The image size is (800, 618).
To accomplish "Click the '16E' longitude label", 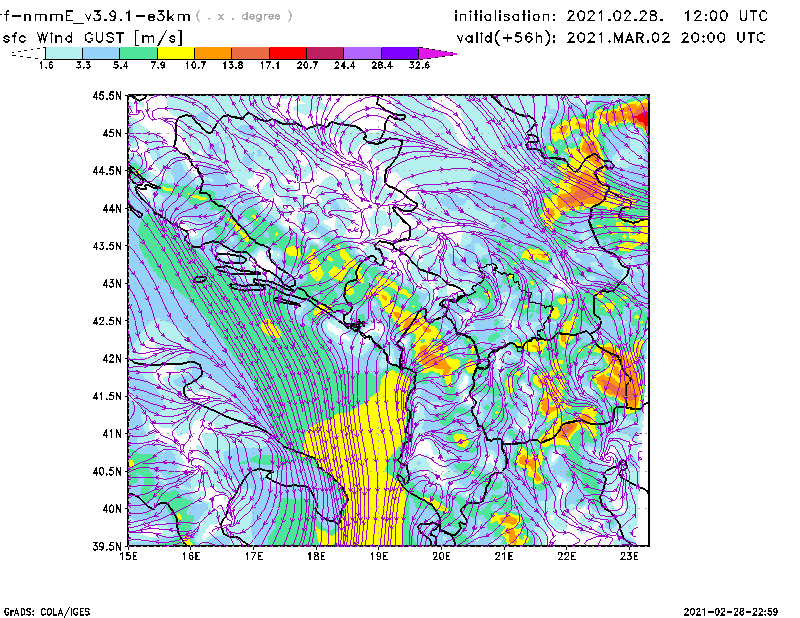I will click(191, 556).
